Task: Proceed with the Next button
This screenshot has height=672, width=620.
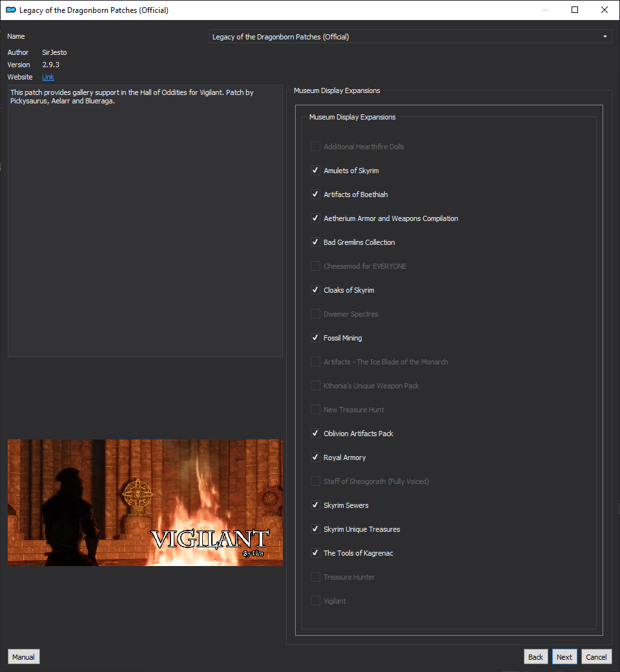Action: [x=564, y=657]
